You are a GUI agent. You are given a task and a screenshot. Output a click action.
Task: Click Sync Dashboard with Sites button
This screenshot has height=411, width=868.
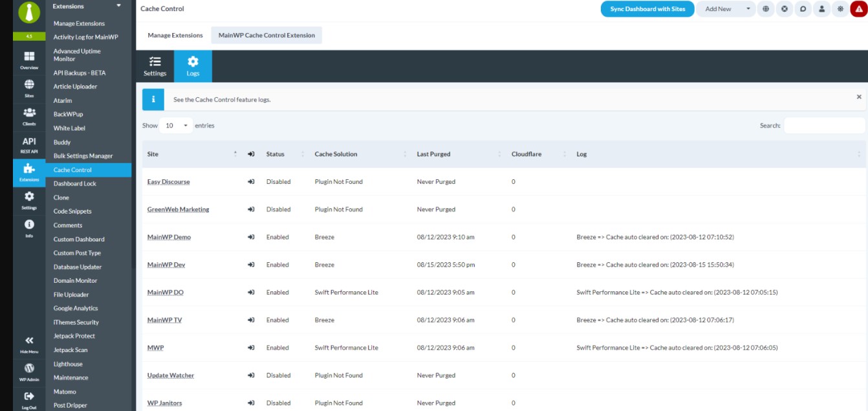(x=647, y=9)
